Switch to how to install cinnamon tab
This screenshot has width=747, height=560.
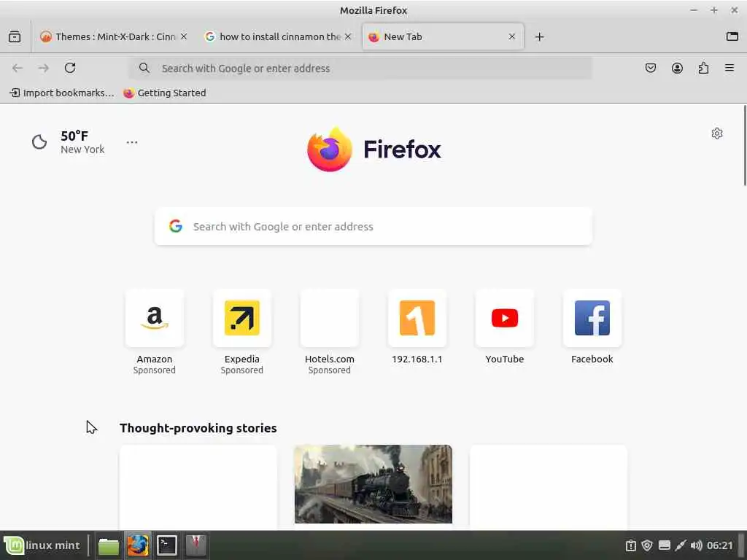278,36
